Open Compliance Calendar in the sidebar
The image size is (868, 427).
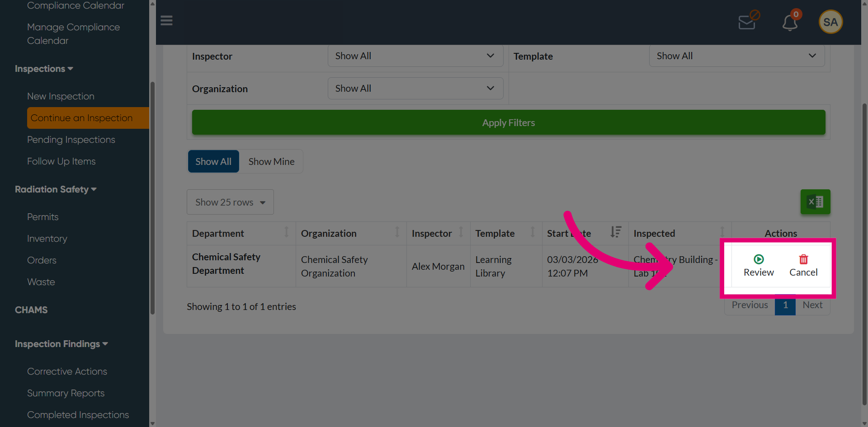(x=75, y=5)
